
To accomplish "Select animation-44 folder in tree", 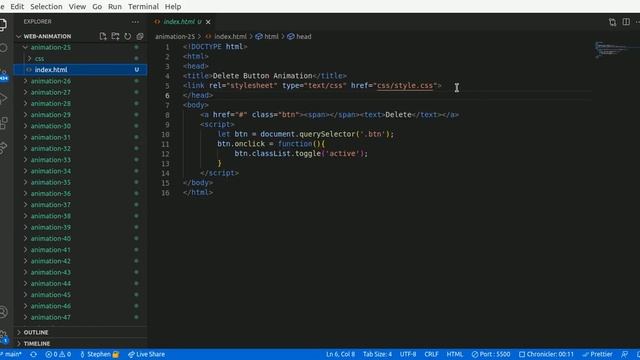I will click(80, 283).
